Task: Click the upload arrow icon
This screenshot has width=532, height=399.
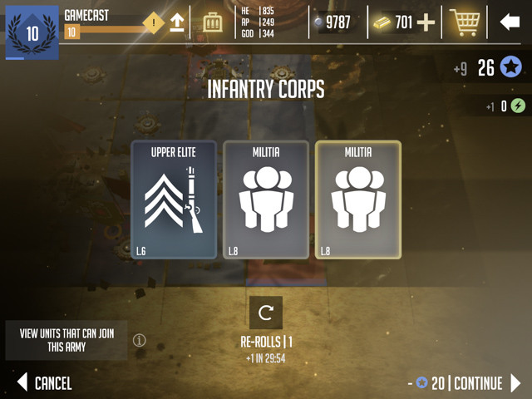Action: pos(177,22)
